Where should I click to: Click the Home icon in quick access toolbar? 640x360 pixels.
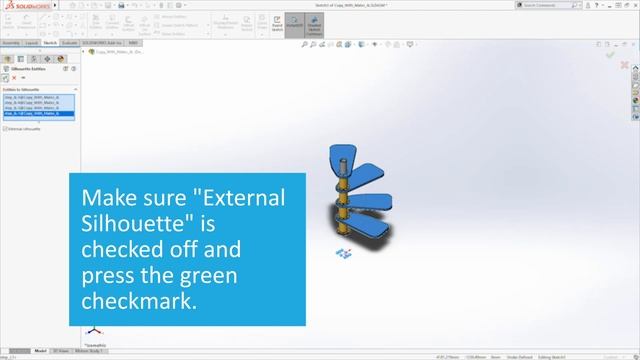[73, 5]
